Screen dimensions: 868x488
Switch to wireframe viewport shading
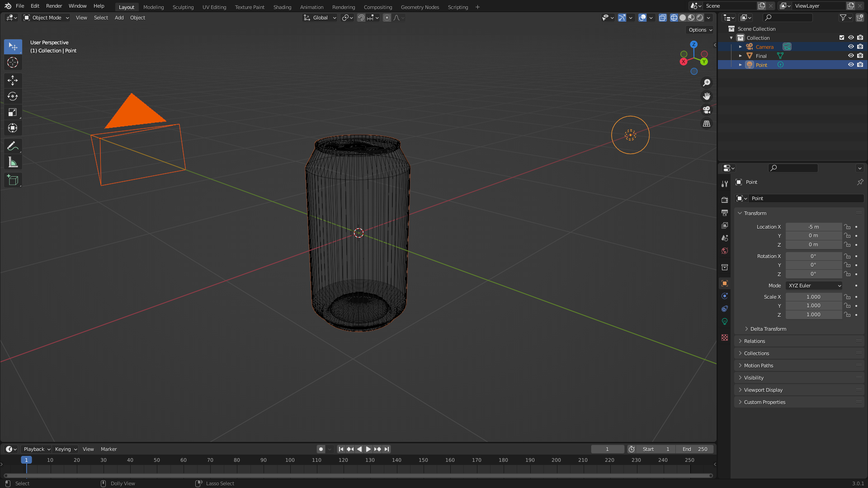pos(674,18)
